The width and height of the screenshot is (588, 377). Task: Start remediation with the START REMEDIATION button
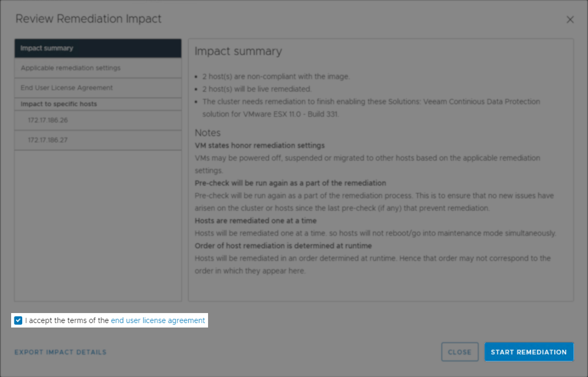[x=528, y=351]
